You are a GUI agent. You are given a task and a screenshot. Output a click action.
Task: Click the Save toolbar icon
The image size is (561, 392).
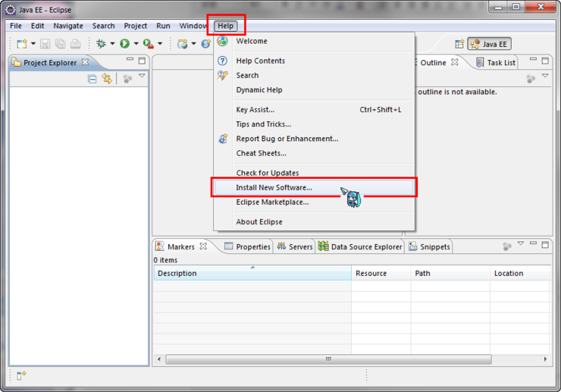click(45, 44)
